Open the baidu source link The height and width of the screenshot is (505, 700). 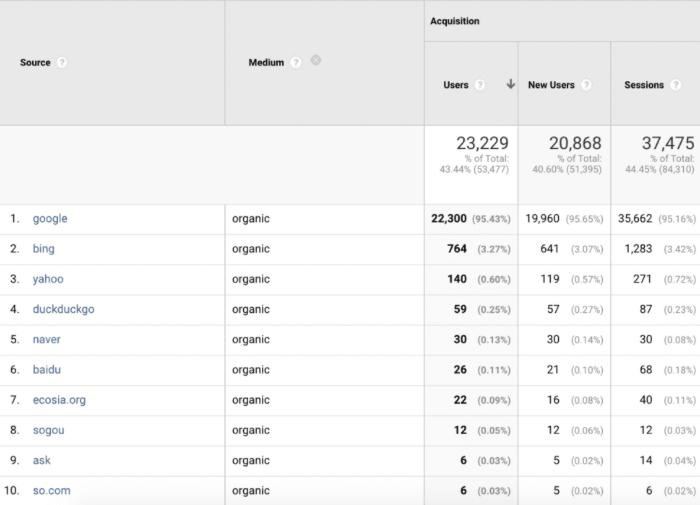47,370
